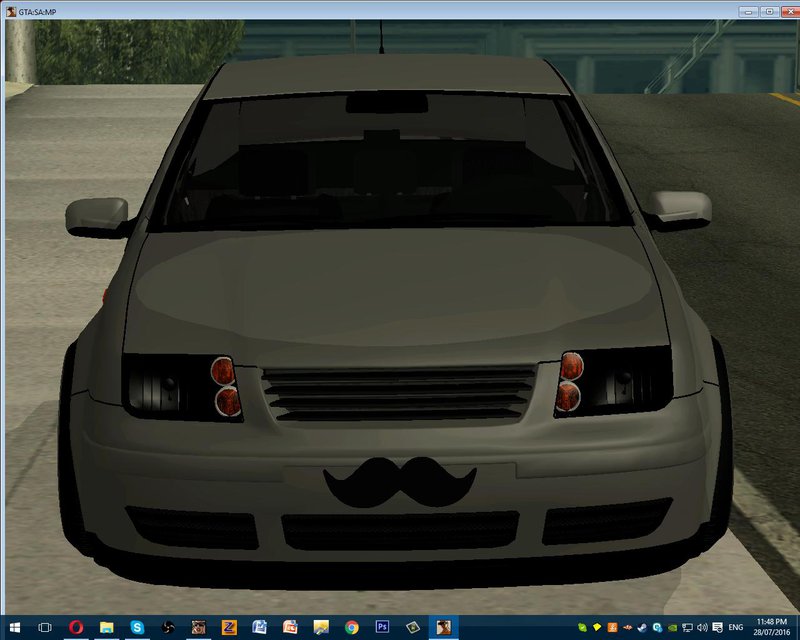The image size is (800, 640).
Task: Click the GTA:SA:MP window title icon
Action: [11, 11]
